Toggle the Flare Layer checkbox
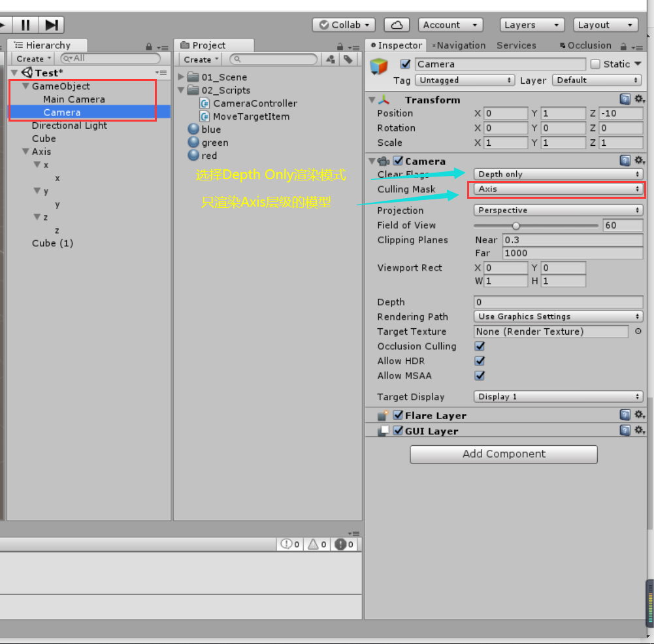 [399, 415]
